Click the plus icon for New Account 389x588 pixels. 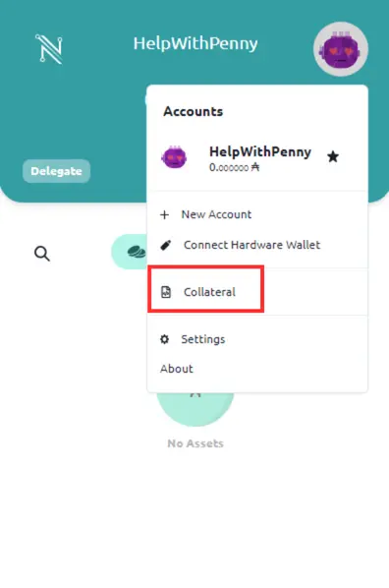pyautogui.click(x=164, y=215)
